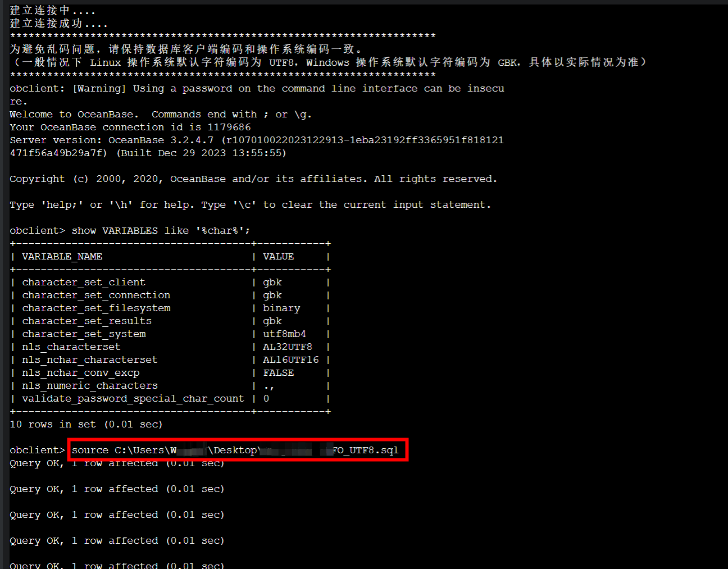Viewport: 728px width, 569px height.
Task: Click the 建立连接成功 status line
Action: (x=58, y=24)
